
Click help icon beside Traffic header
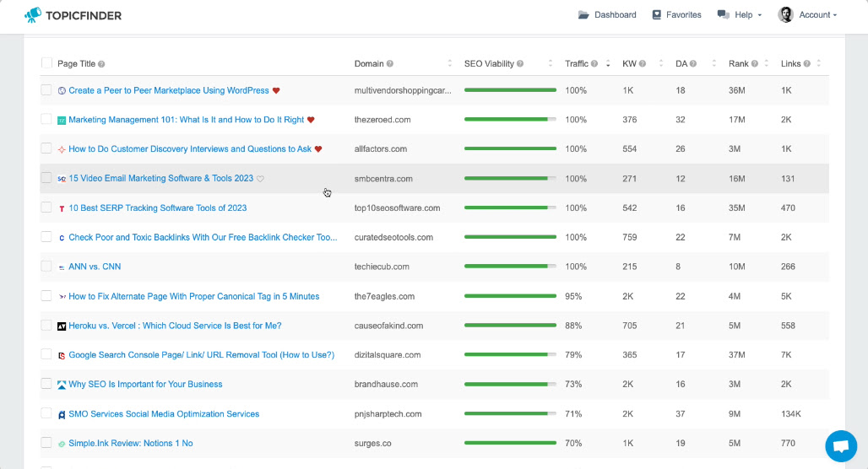click(x=594, y=63)
